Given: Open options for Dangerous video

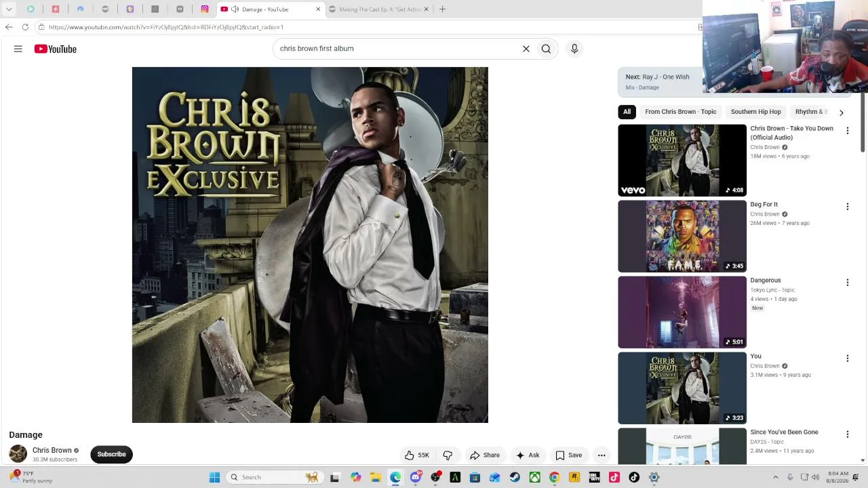Looking at the screenshot, I should pos(847,283).
